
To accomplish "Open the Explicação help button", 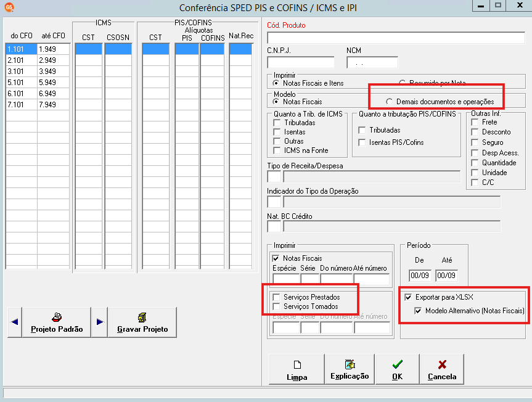I will click(x=350, y=369).
